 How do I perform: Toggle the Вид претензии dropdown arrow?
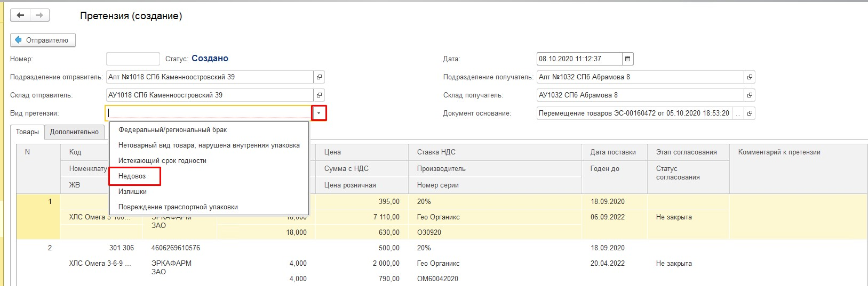pyautogui.click(x=319, y=113)
